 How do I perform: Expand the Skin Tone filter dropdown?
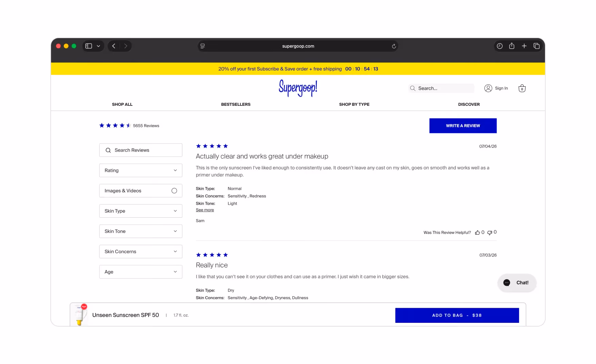[141, 231]
